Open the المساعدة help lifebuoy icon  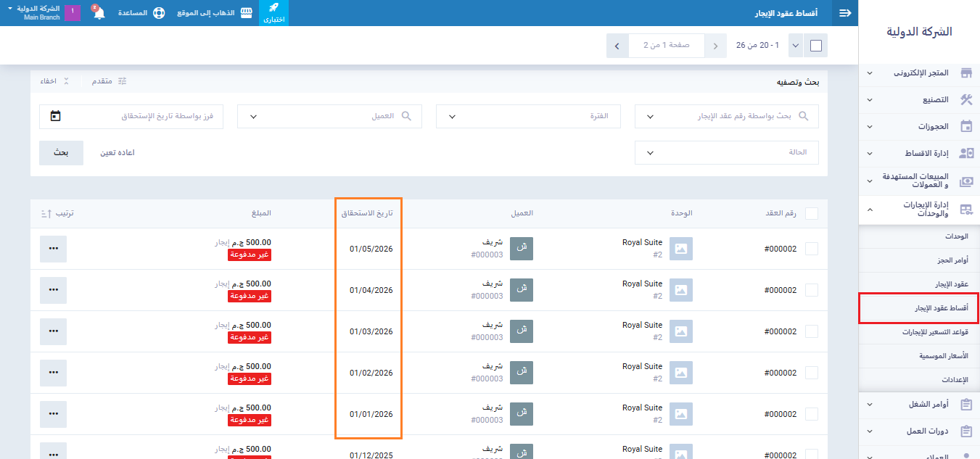158,13
